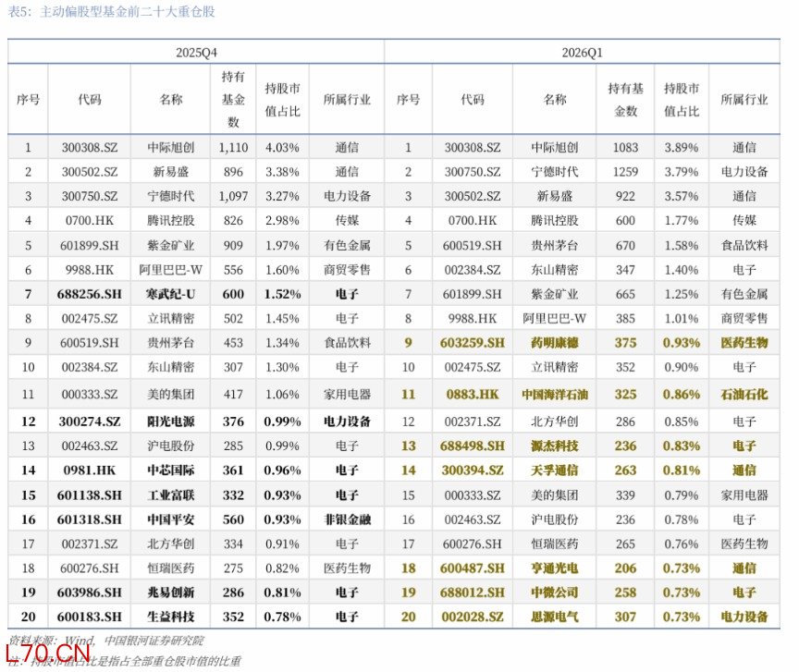Select the 4.03% market value share

click(x=282, y=148)
